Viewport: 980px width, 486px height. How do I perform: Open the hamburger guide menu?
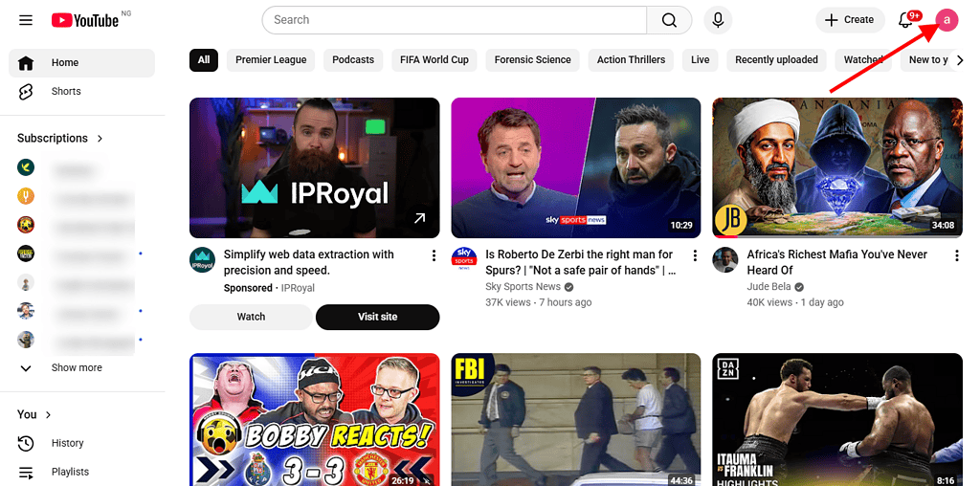tap(26, 20)
